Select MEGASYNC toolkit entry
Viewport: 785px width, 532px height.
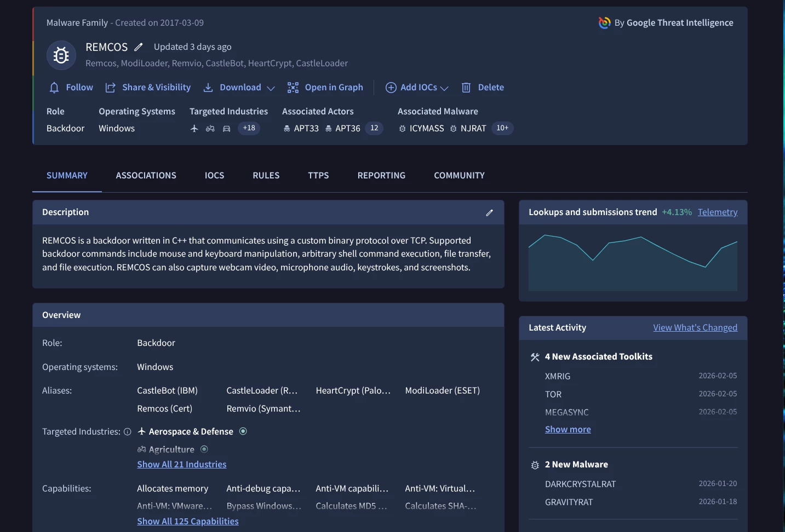coord(567,413)
